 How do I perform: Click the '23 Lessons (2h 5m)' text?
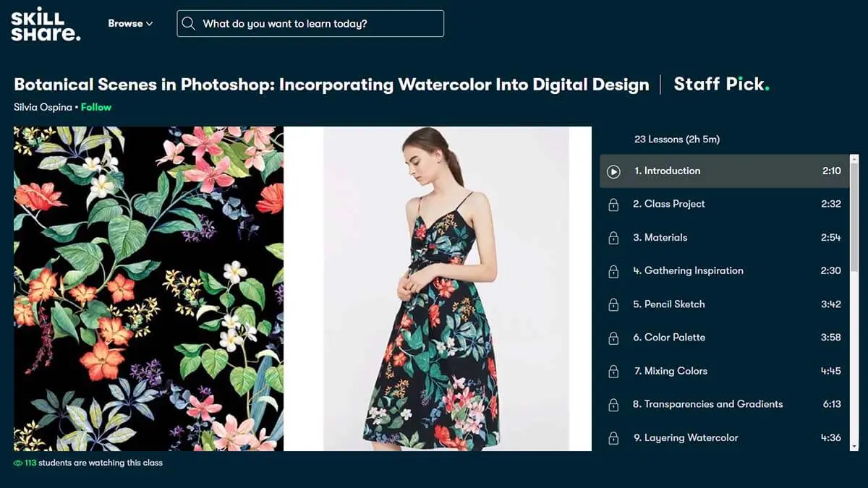(x=677, y=139)
